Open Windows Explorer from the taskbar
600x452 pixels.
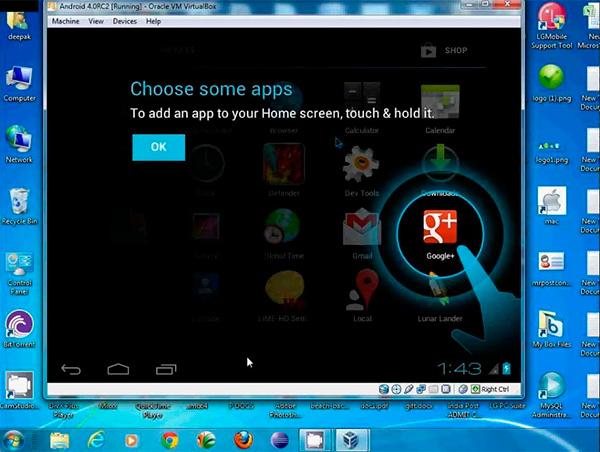[60, 441]
